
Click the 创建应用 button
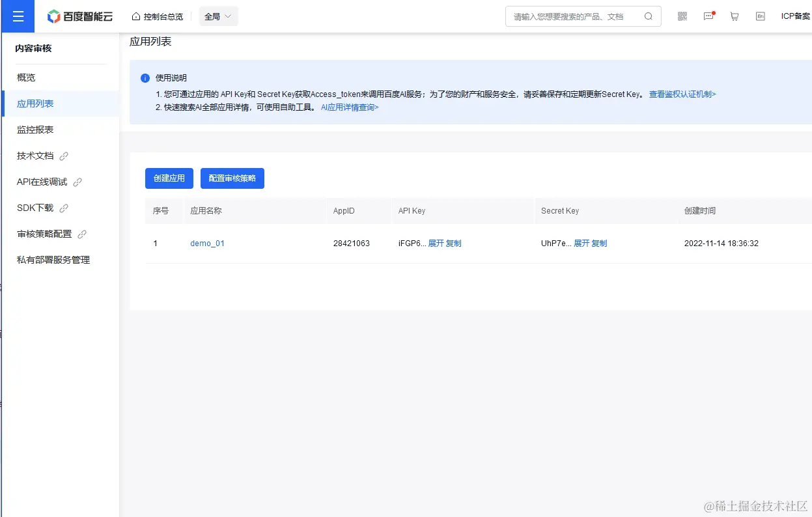tap(169, 178)
